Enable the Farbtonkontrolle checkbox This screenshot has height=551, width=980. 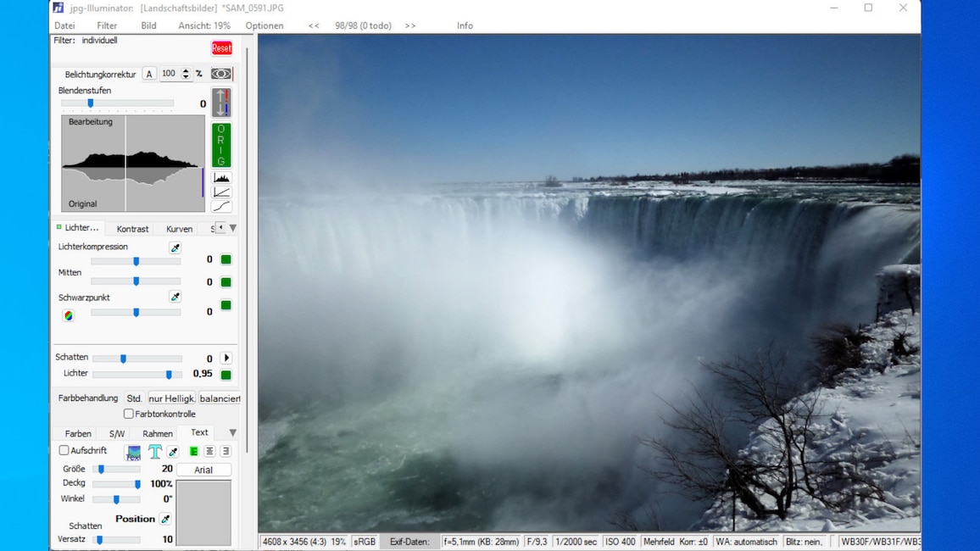pyautogui.click(x=129, y=414)
